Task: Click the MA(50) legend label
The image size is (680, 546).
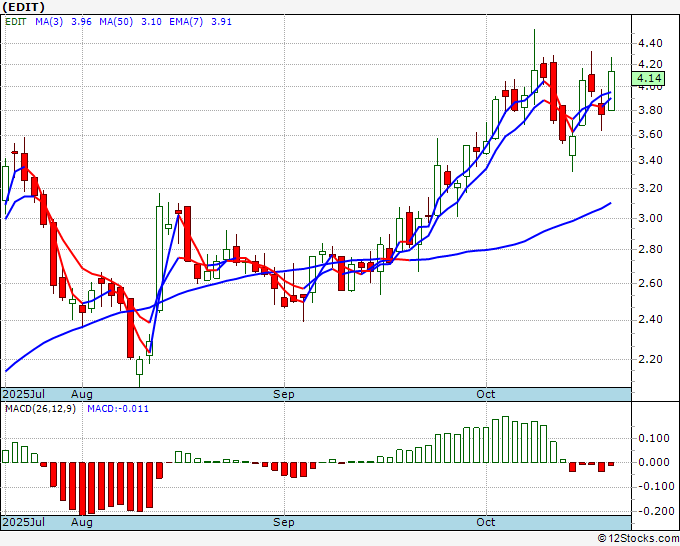Action: 116,22
